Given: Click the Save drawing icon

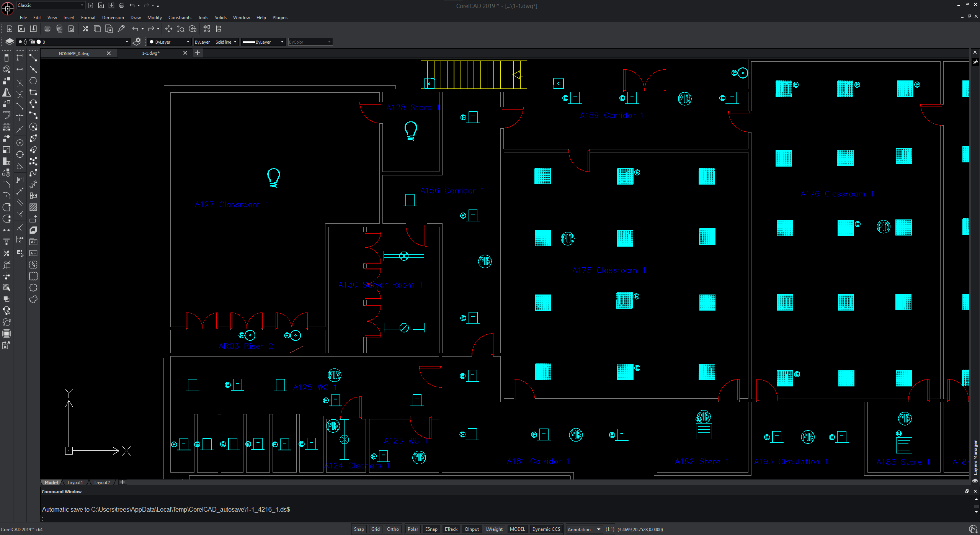Looking at the screenshot, I should (33, 29).
